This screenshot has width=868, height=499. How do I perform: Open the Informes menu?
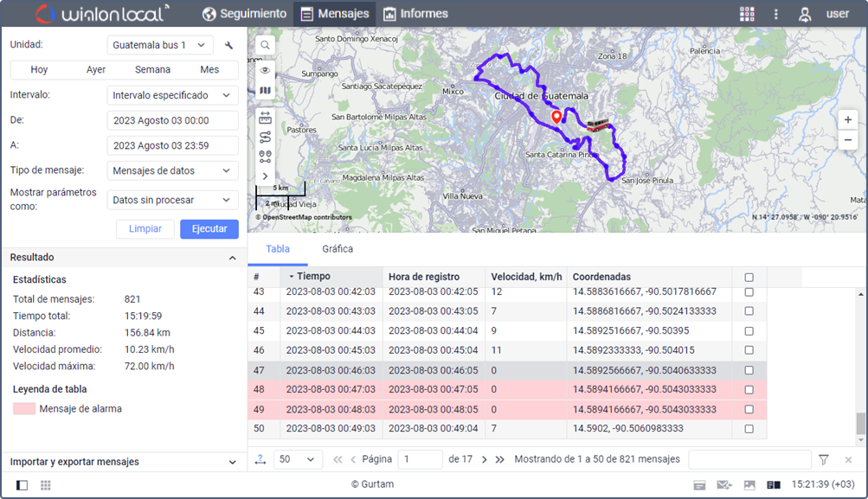click(415, 14)
